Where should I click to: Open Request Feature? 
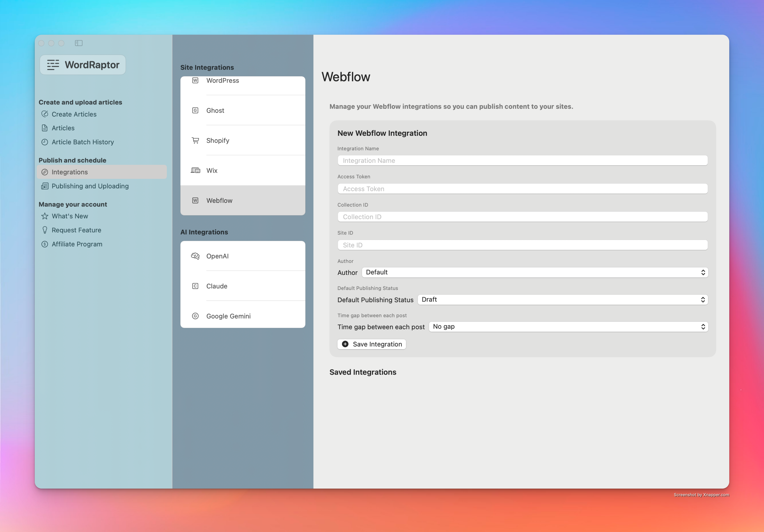coord(102,230)
